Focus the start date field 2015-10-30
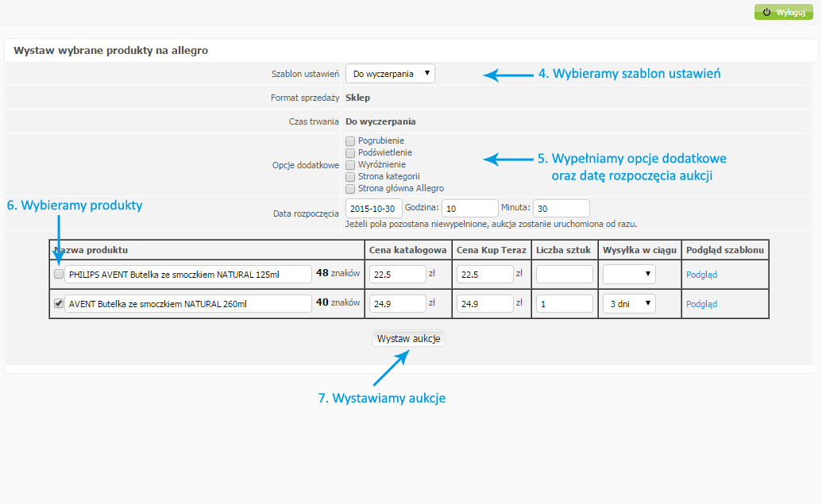 click(x=374, y=209)
